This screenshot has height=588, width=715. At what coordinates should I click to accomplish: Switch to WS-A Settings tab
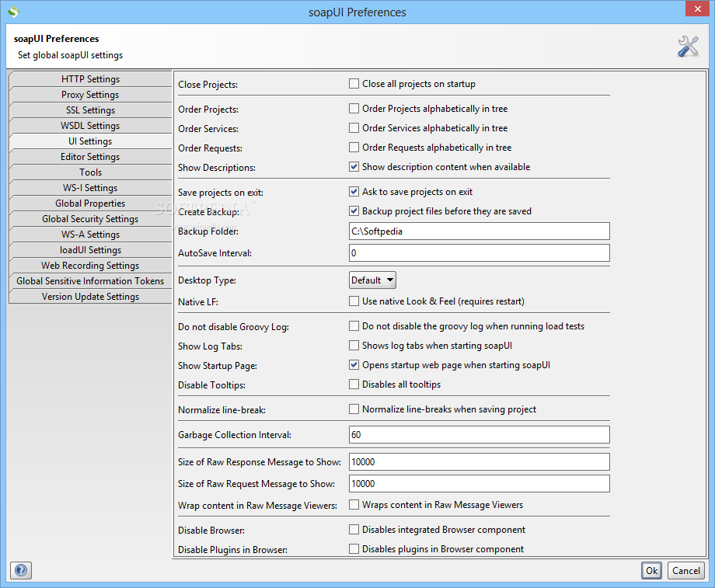(x=90, y=234)
